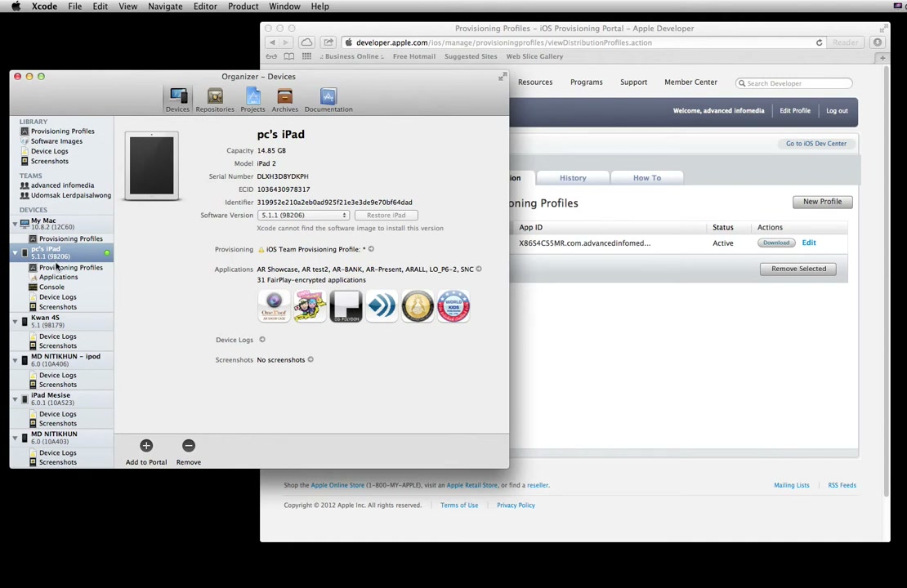Click the Add to Portal plus icon
Image resolution: width=907 pixels, height=588 pixels.
click(x=146, y=445)
